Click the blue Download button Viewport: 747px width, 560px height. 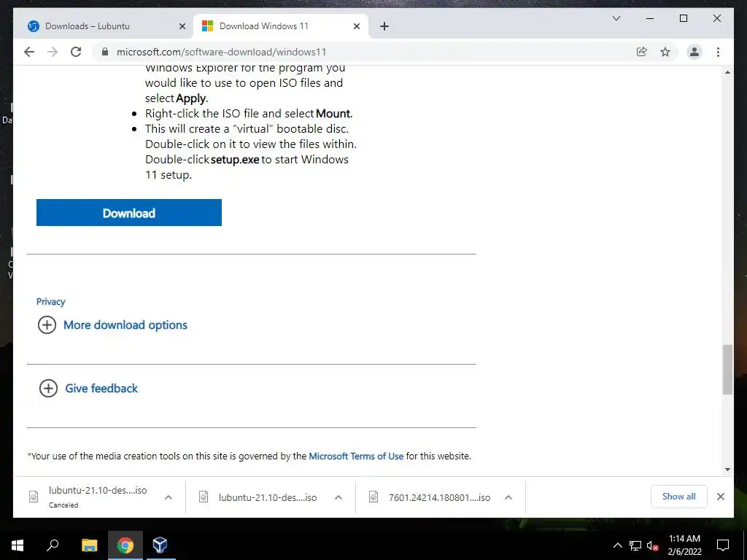[128, 212]
